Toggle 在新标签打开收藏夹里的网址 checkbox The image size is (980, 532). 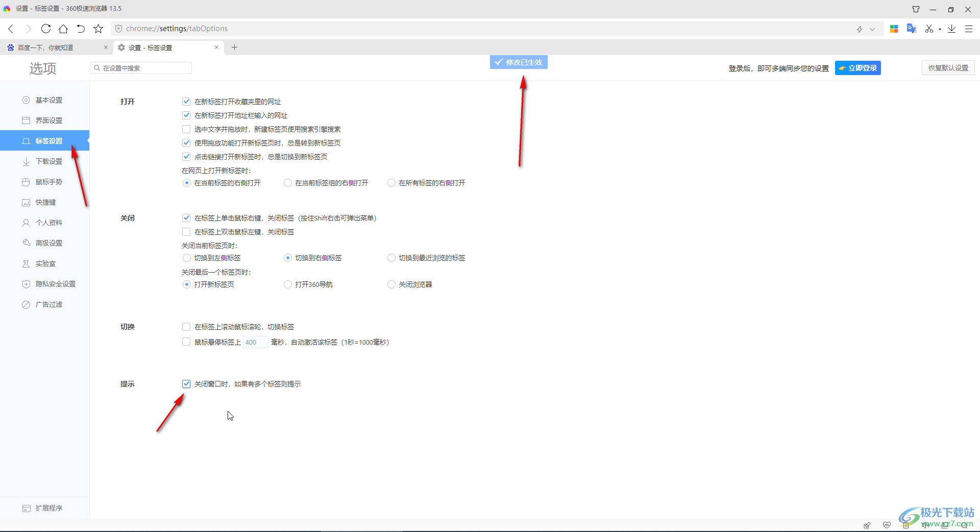coord(186,102)
